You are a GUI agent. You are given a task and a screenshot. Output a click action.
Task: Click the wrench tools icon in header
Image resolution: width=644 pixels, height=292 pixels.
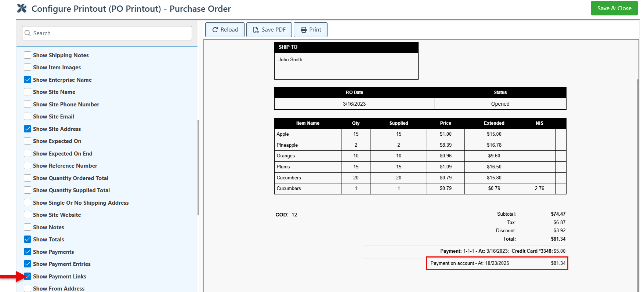click(x=22, y=8)
